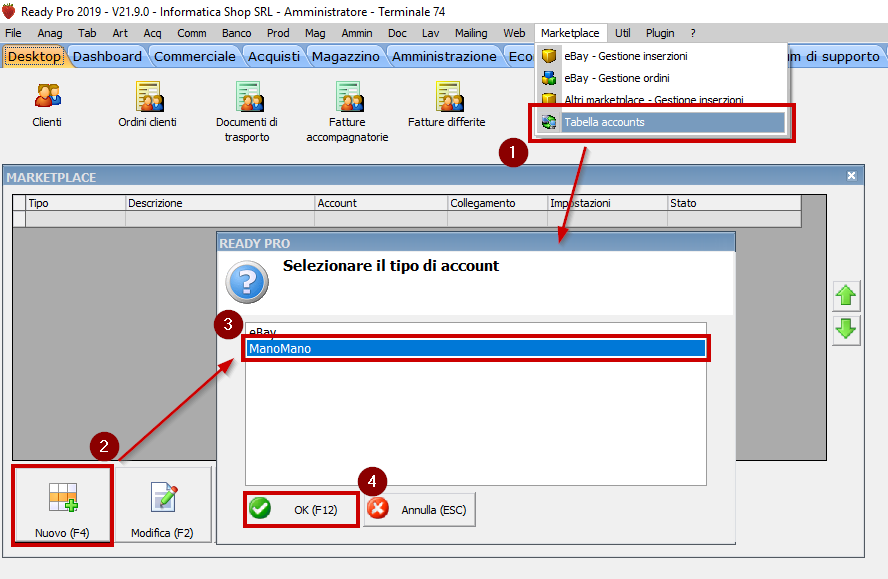Viewport: 888px width, 579px height.
Task: Open the Web menu
Action: 514,33
